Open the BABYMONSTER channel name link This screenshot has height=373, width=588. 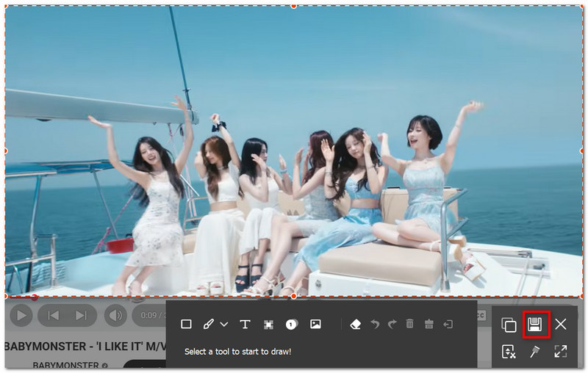[65, 365]
